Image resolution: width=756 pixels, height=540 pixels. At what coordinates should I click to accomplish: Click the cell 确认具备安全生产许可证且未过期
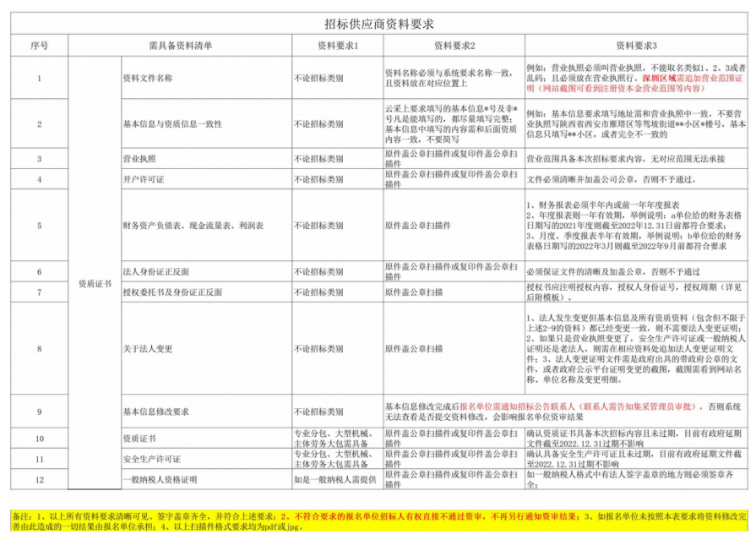pos(636,459)
